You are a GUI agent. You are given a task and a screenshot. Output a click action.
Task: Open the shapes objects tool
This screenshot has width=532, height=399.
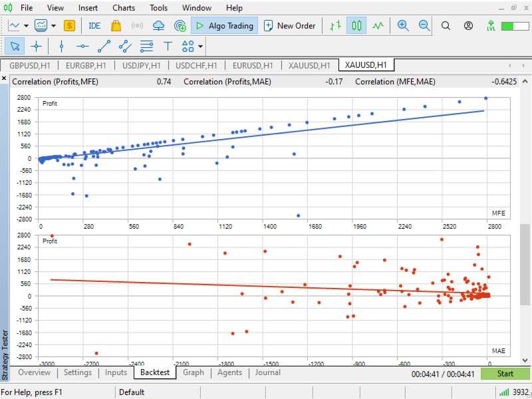click(x=188, y=46)
